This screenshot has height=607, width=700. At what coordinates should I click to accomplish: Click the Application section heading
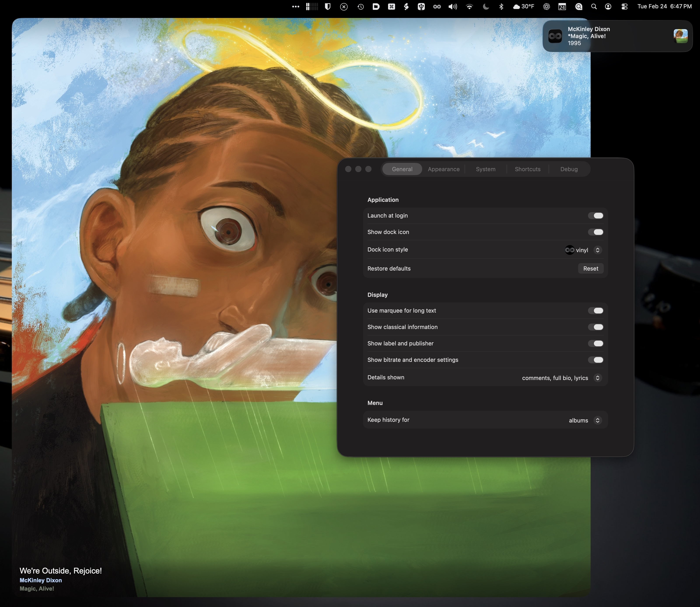pyautogui.click(x=383, y=200)
